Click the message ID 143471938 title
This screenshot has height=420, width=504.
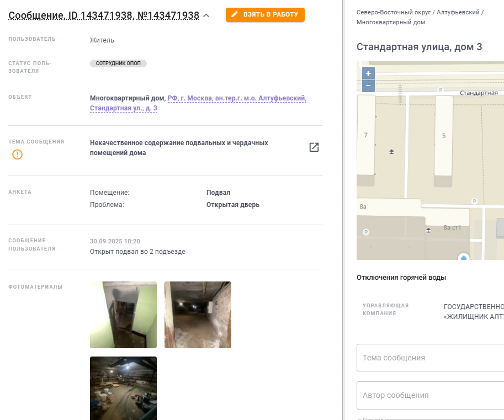tap(104, 15)
